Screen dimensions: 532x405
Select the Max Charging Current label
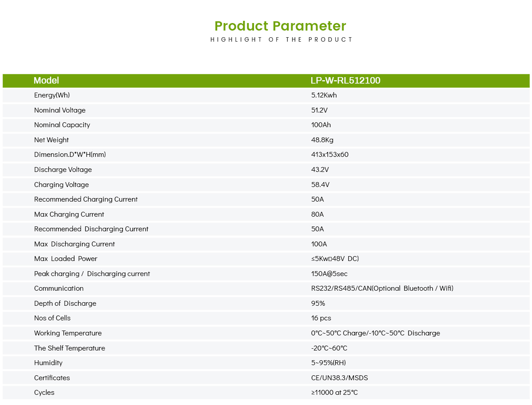pos(69,214)
